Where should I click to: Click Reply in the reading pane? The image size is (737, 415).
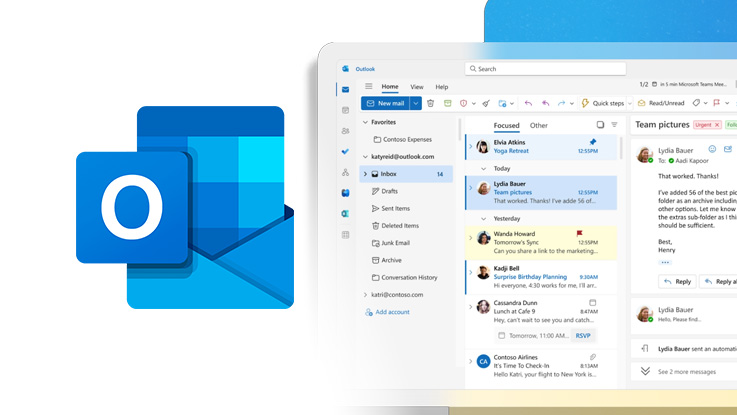677,282
